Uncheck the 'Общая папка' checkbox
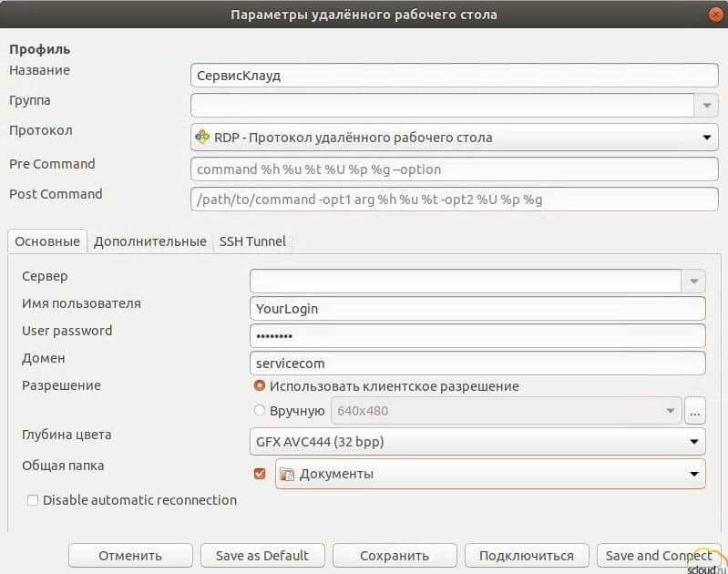This screenshot has width=728, height=574. 260,474
